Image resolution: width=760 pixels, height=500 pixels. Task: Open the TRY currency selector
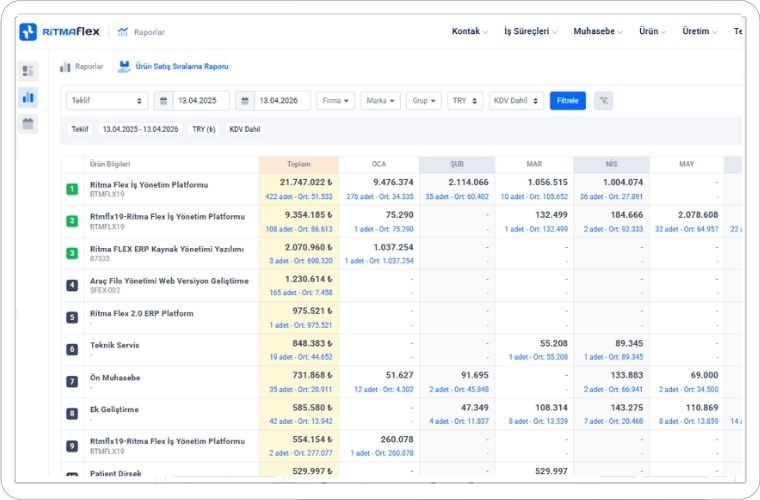(x=464, y=101)
